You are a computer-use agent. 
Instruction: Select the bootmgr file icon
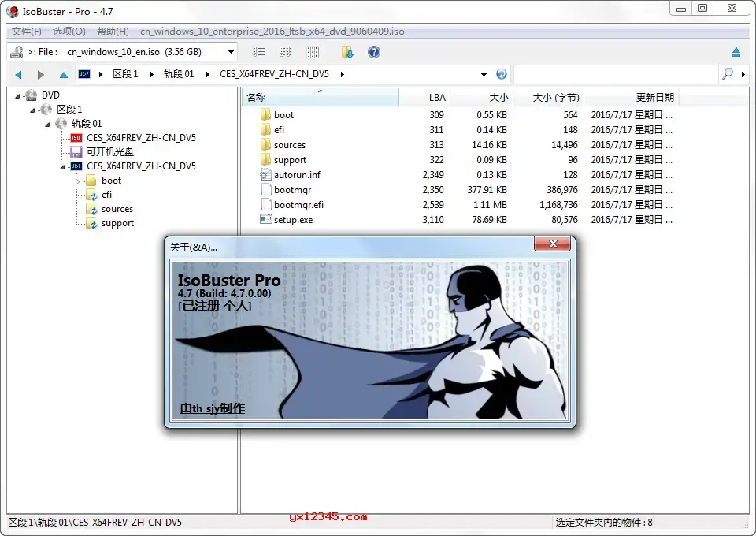265,189
